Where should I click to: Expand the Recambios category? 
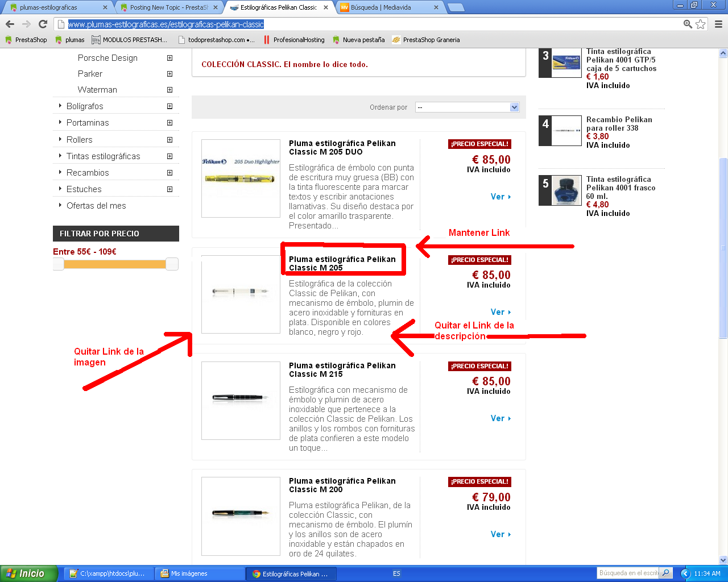point(169,173)
